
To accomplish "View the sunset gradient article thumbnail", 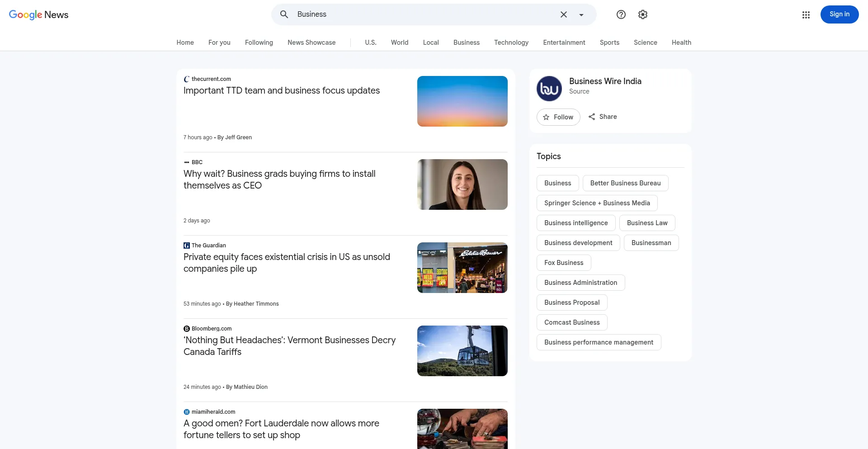I will [x=462, y=101].
